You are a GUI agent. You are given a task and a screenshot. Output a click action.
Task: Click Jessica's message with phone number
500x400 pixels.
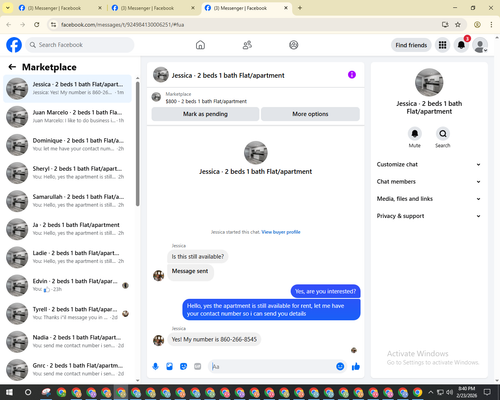click(x=214, y=339)
